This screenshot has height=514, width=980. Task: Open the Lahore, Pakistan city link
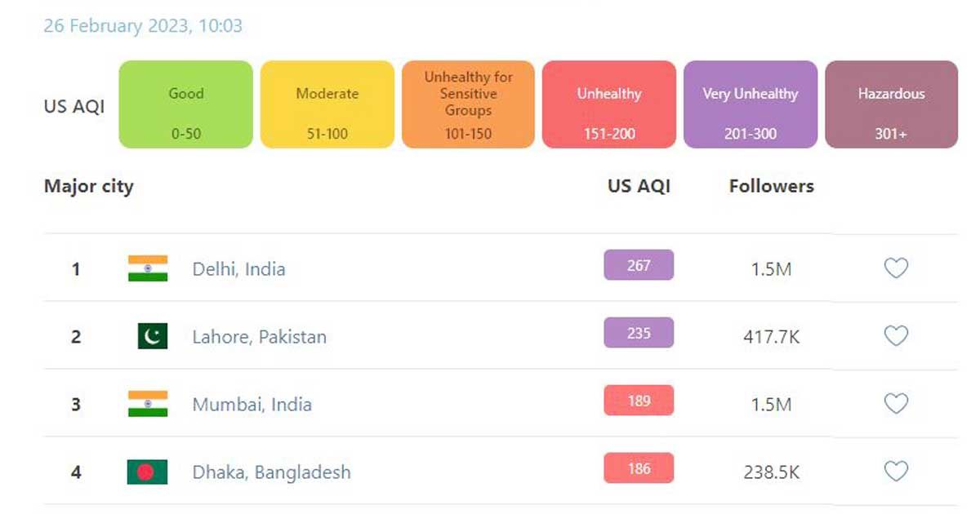click(259, 336)
